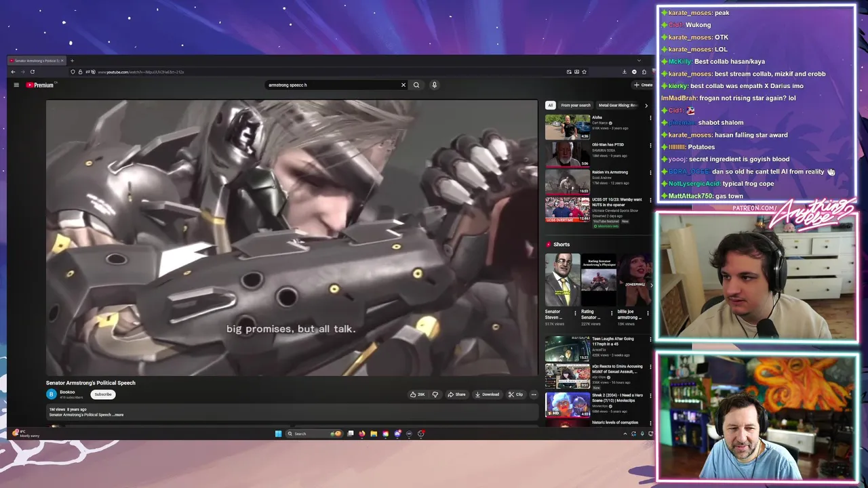The image size is (868, 488).
Task: Click the Clip button
Action: coord(515,394)
